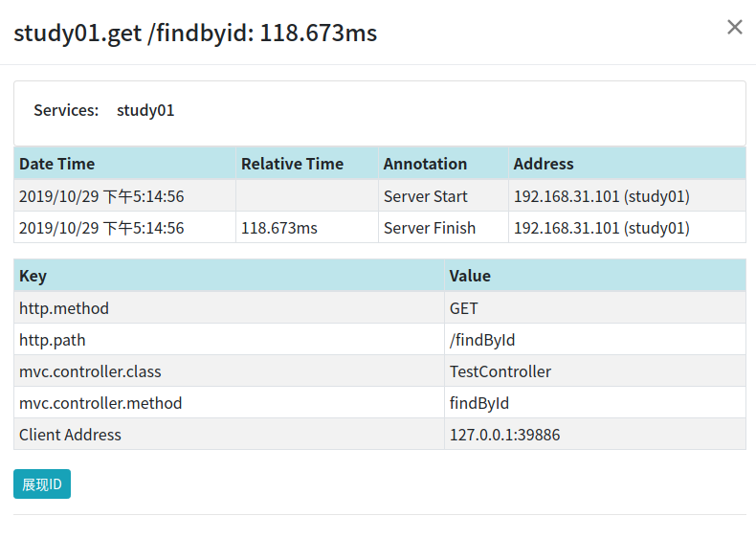Click the Value column header

tap(470, 276)
